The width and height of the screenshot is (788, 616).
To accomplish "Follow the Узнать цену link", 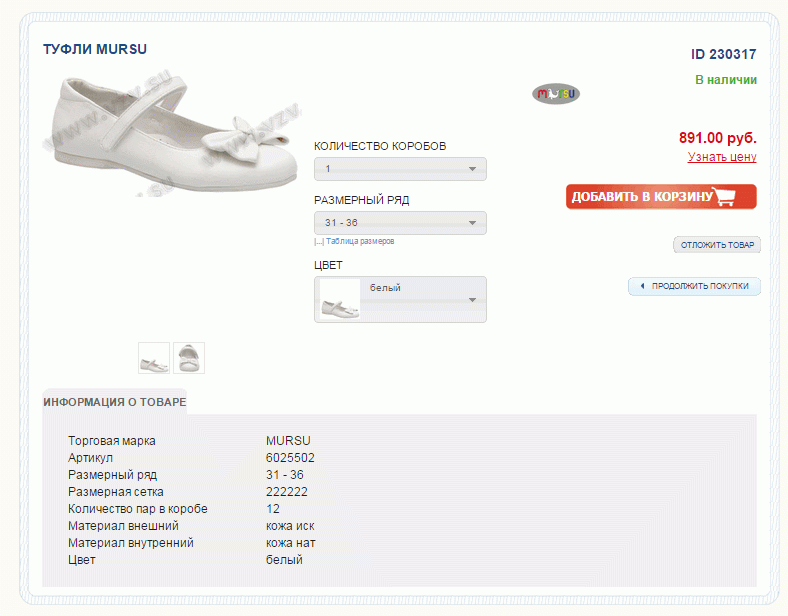I will click(721, 157).
